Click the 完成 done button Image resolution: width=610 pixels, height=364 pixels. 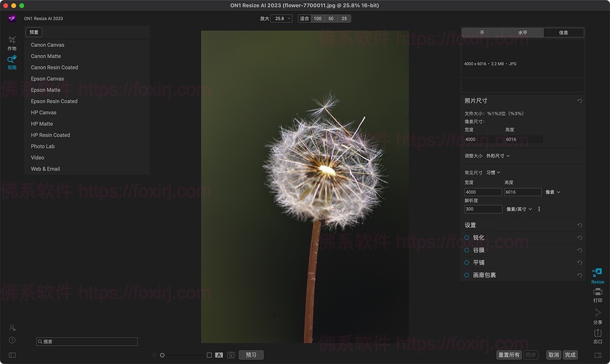coord(570,355)
